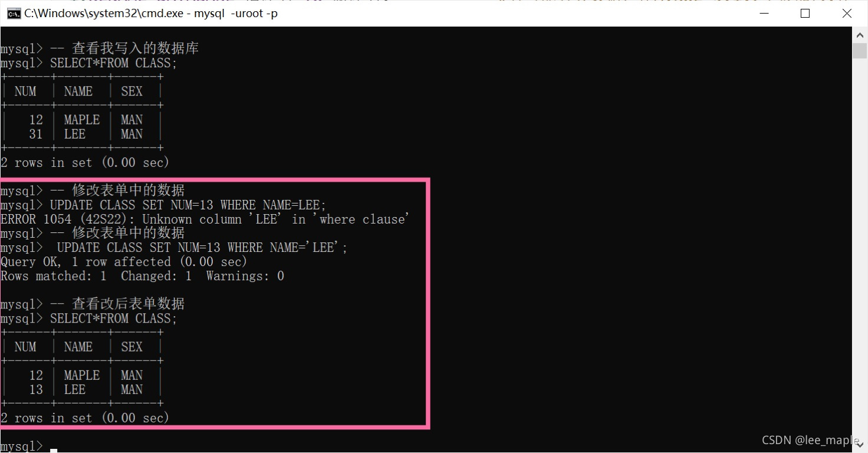The image size is (868, 453).
Task: Click the UPDATE command with quoted 'LEE'
Action: pos(202,248)
